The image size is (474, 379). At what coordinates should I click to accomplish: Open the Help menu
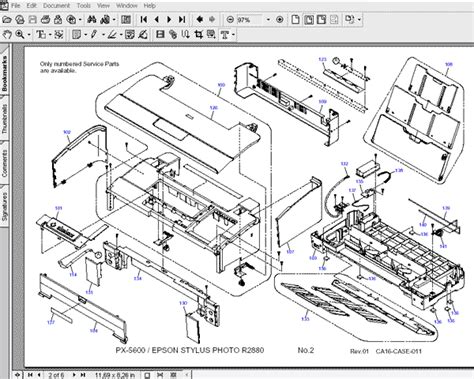[149, 6]
